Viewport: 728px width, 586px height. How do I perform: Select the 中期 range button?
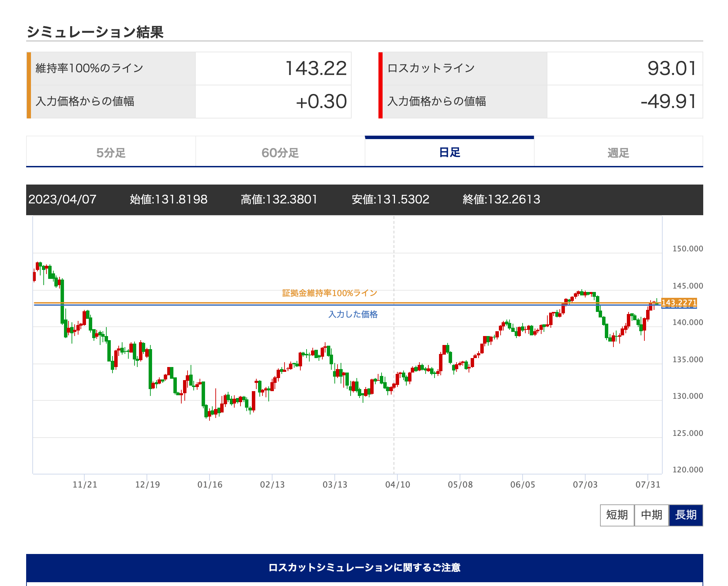click(651, 515)
